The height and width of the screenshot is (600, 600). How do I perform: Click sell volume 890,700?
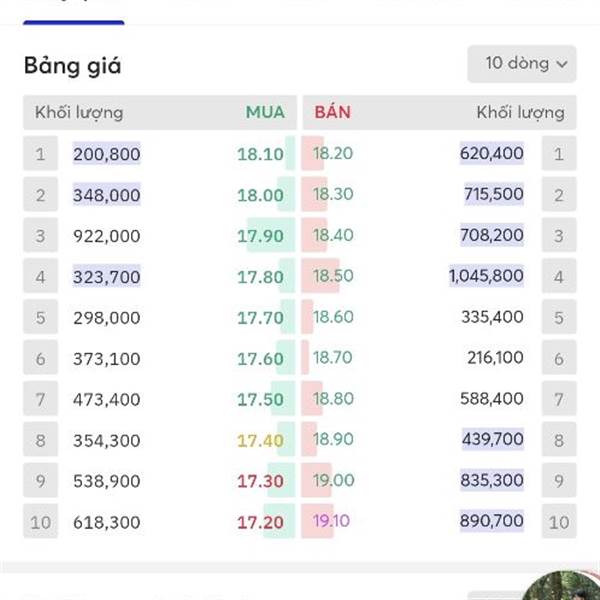click(492, 520)
